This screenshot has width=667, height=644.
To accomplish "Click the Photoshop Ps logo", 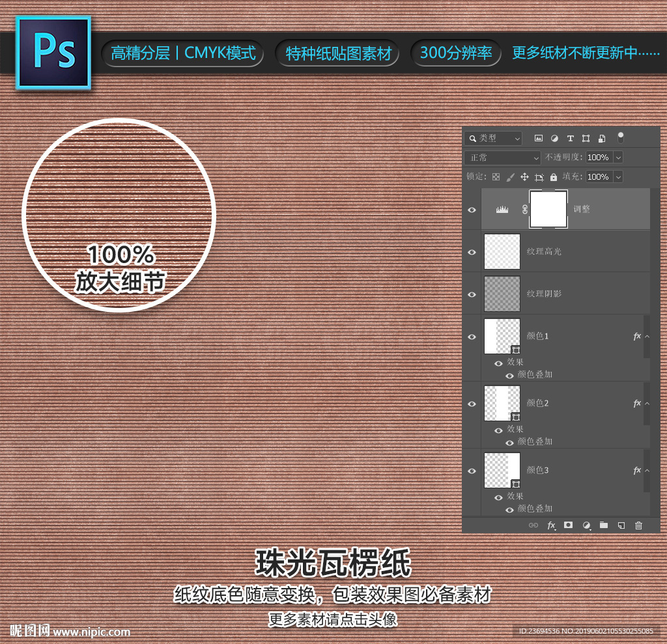I will 53,53.
